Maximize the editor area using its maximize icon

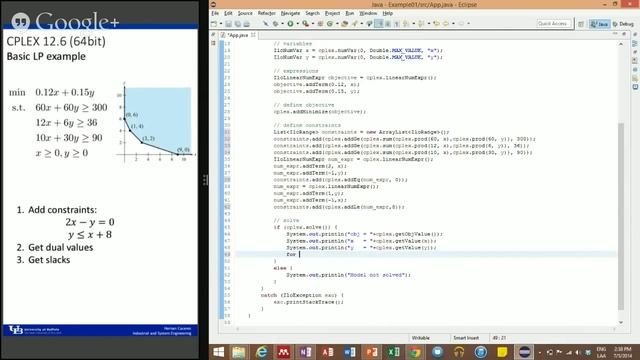point(624,34)
